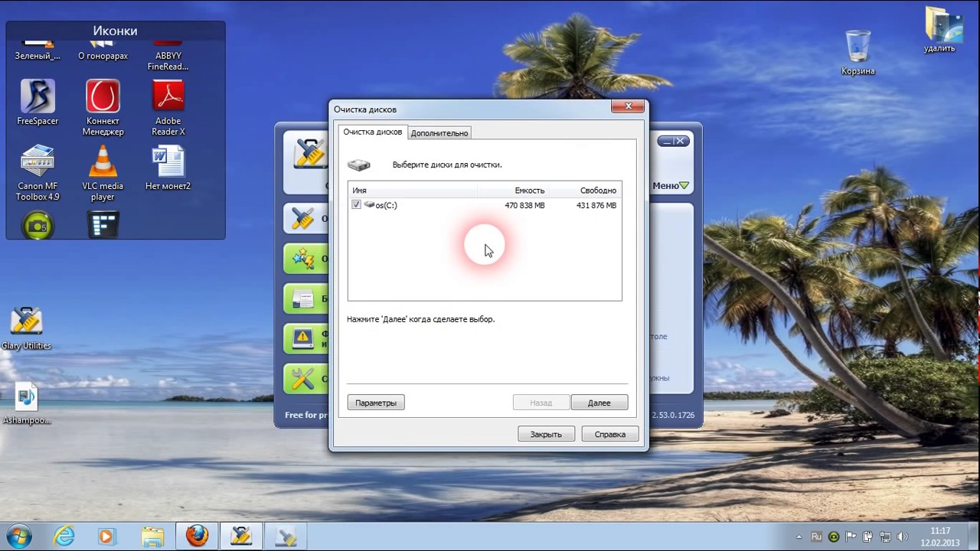The image size is (980, 551).
Task: Switch to the disk cleaner taskbar button
Action: pyautogui.click(x=286, y=536)
